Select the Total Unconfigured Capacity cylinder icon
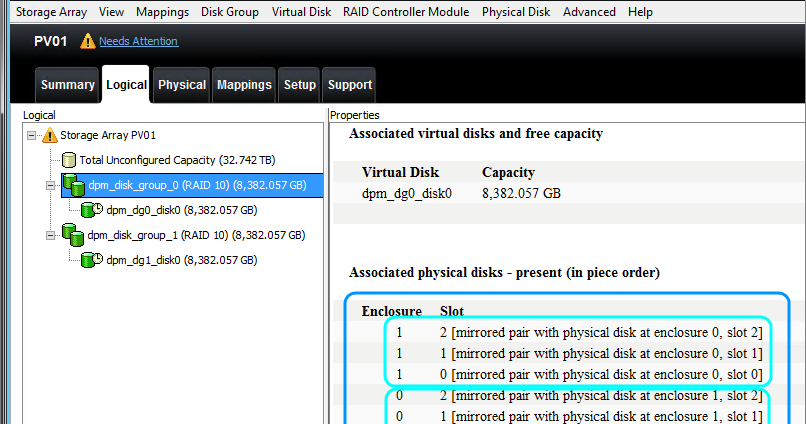806x424 pixels. coord(68,160)
